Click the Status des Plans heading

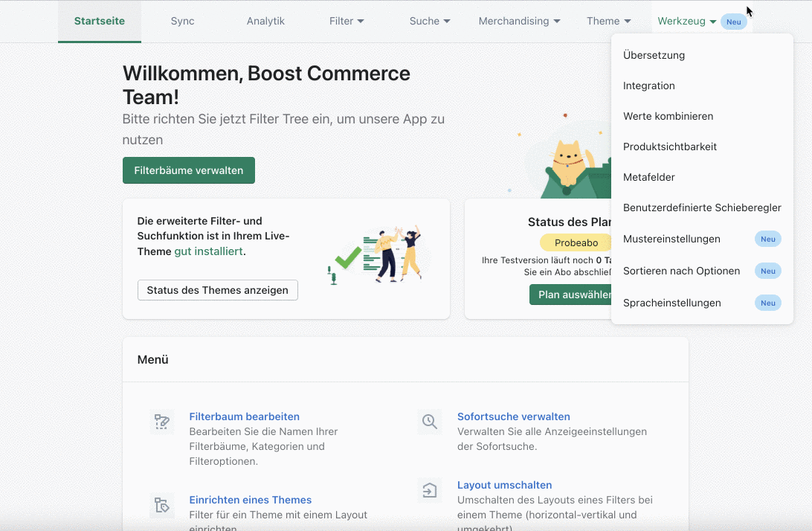point(570,222)
